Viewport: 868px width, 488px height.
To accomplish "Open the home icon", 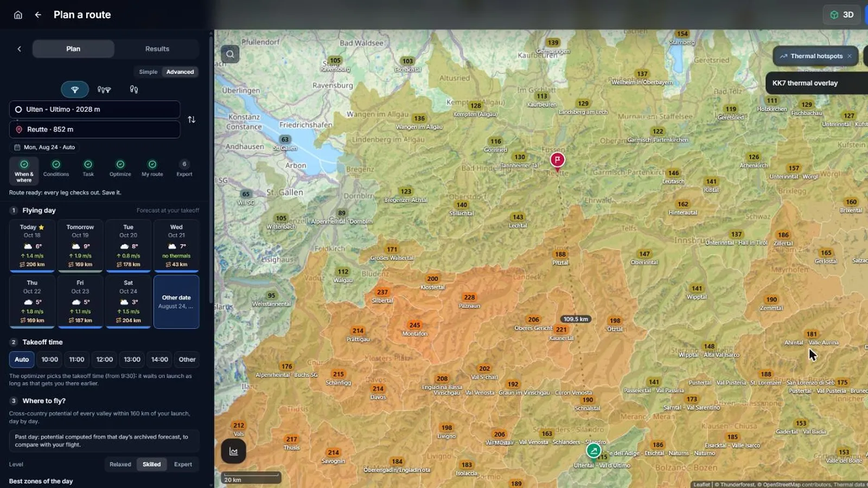I will coord(18,15).
